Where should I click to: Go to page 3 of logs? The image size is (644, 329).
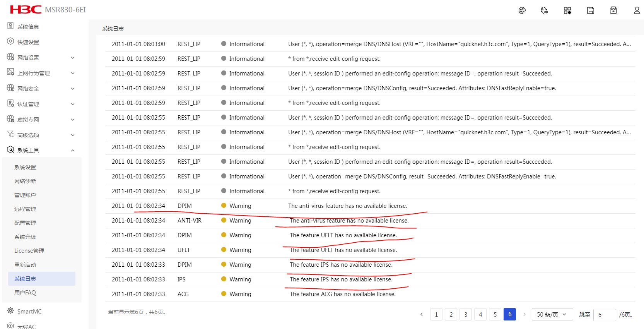[466, 314]
